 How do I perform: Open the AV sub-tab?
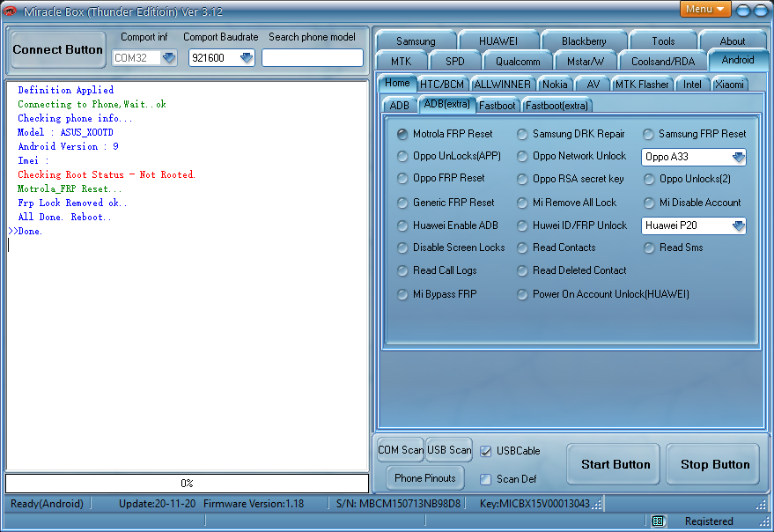click(x=593, y=85)
